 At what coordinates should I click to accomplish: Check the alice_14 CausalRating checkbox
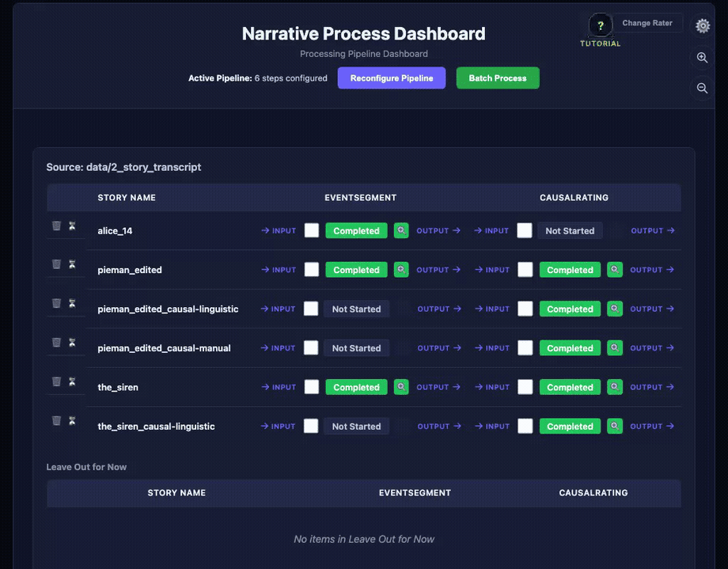[x=524, y=230]
